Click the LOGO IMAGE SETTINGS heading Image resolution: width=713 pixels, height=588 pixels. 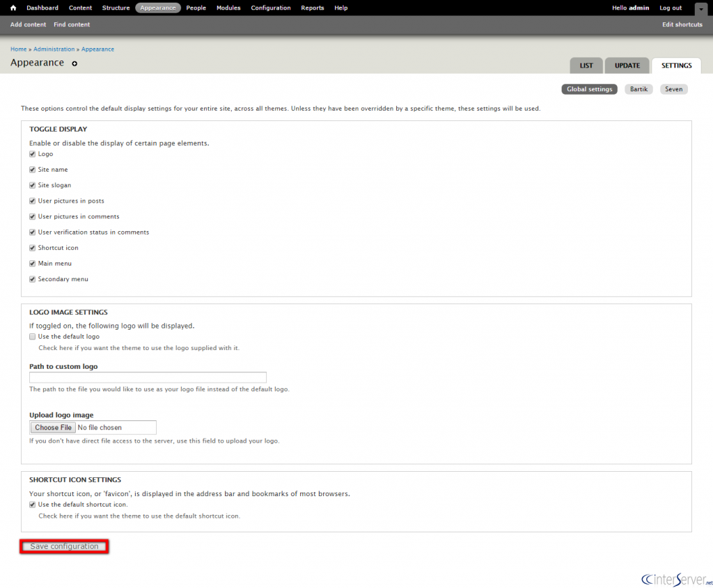pyautogui.click(x=69, y=312)
